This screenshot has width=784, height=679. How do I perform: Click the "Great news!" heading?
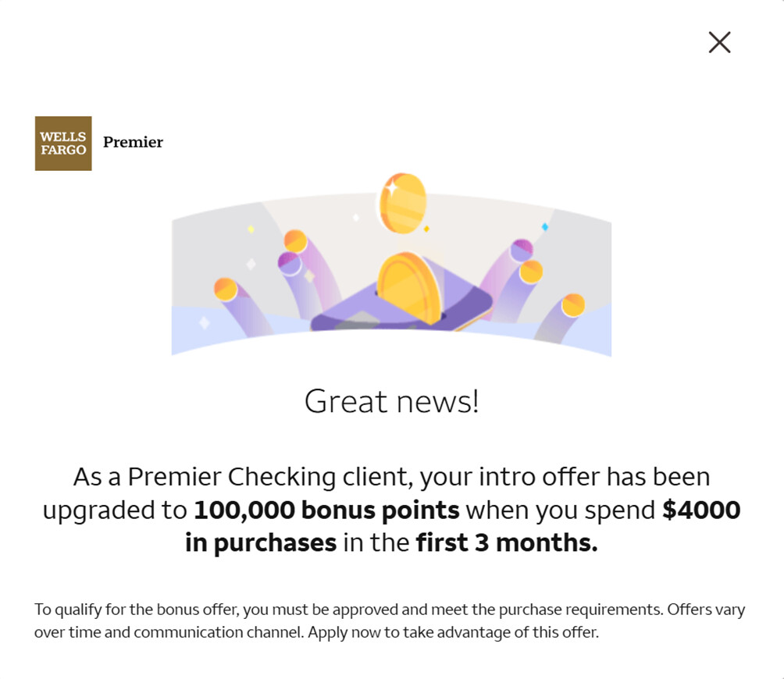(391, 401)
